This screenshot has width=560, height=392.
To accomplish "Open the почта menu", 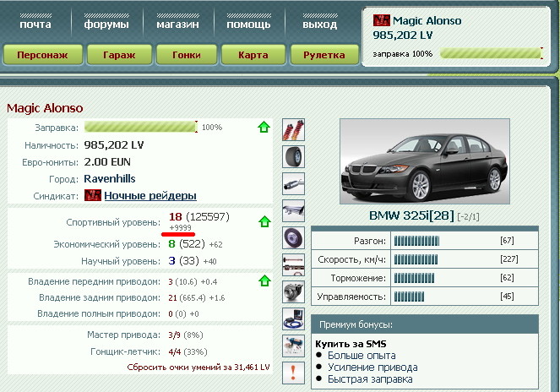I will [x=35, y=24].
